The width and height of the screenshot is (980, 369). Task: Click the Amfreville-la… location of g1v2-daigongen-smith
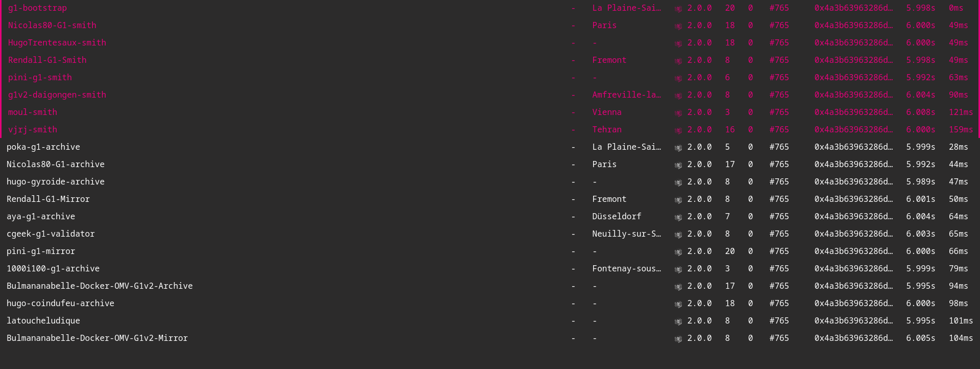[x=626, y=95]
